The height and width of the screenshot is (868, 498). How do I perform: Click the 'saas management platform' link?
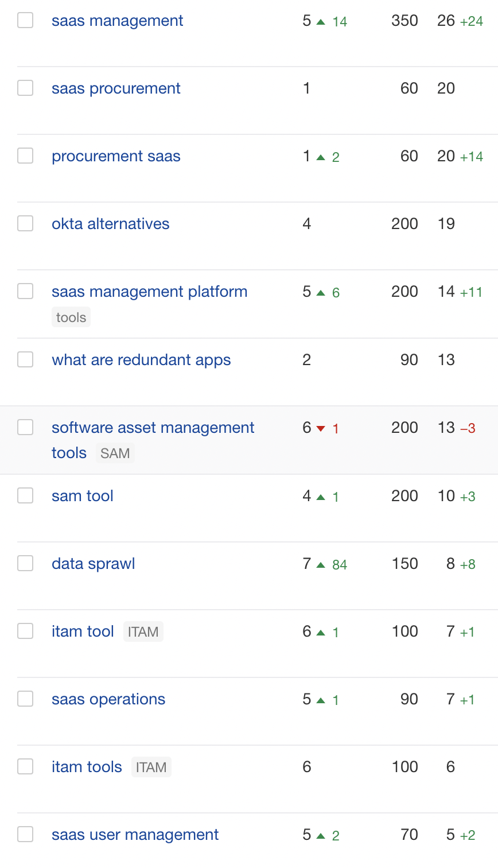click(149, 292)
